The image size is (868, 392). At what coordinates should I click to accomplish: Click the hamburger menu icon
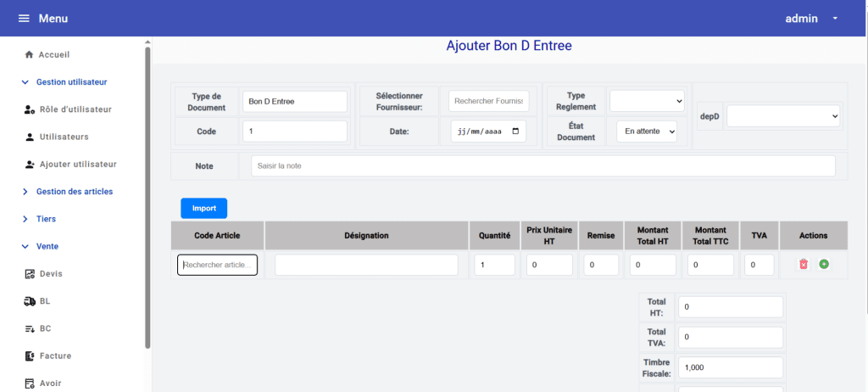coord(24,19)
